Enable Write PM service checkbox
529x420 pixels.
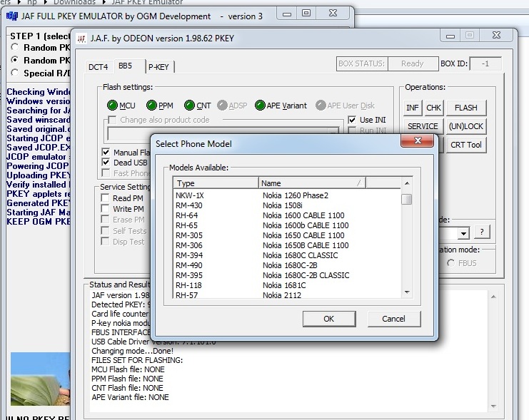[105, 209]
